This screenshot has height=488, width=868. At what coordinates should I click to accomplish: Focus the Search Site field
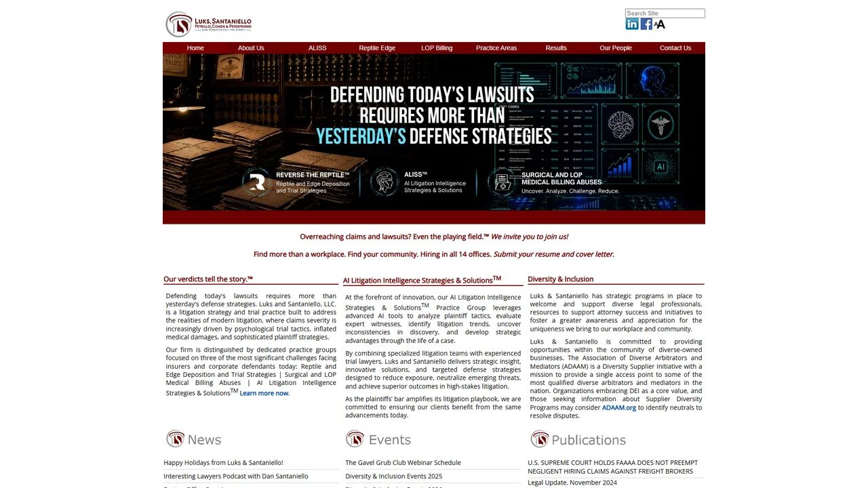click(665, 13)
